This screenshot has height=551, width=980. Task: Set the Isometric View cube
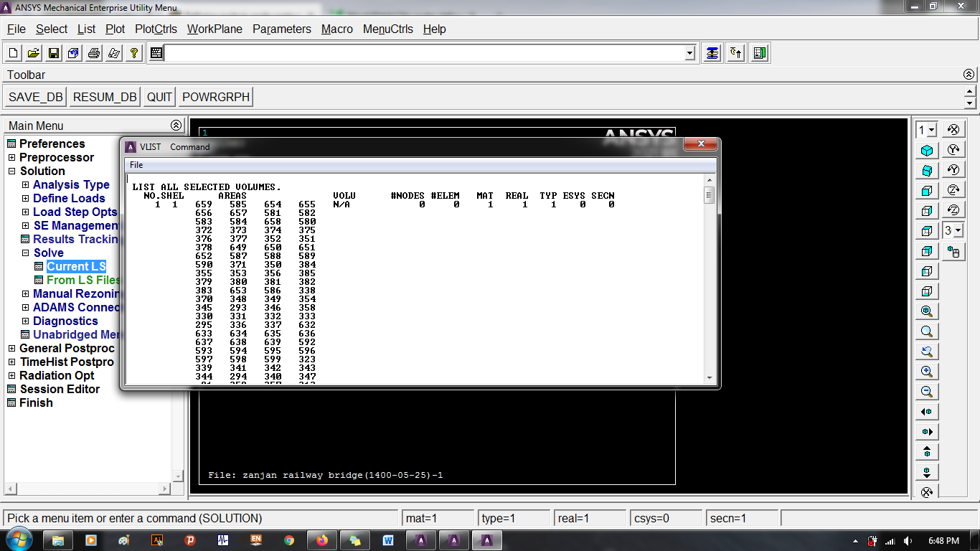click(927, 151)
